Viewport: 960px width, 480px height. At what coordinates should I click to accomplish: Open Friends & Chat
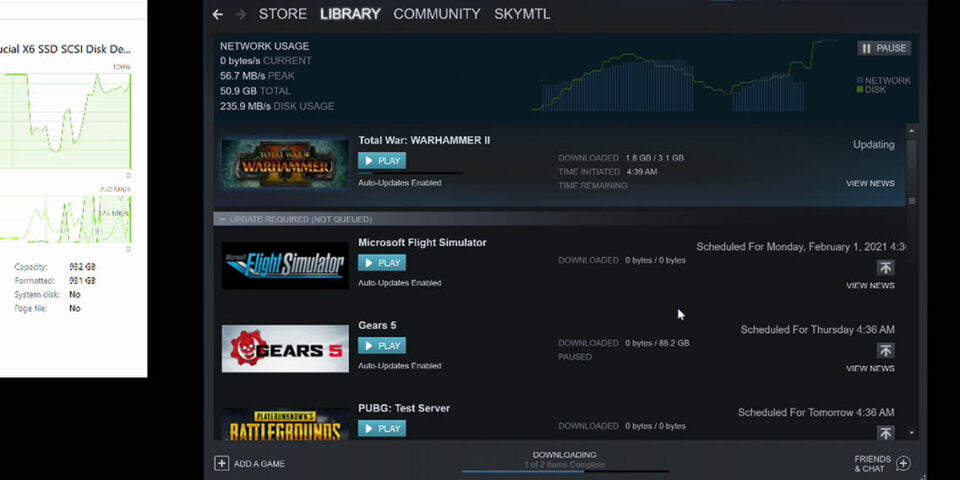[x=872, y=463]
